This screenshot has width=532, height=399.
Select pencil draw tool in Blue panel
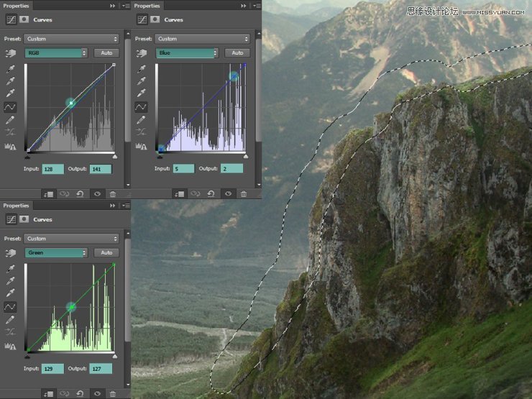tap(141, 120)
